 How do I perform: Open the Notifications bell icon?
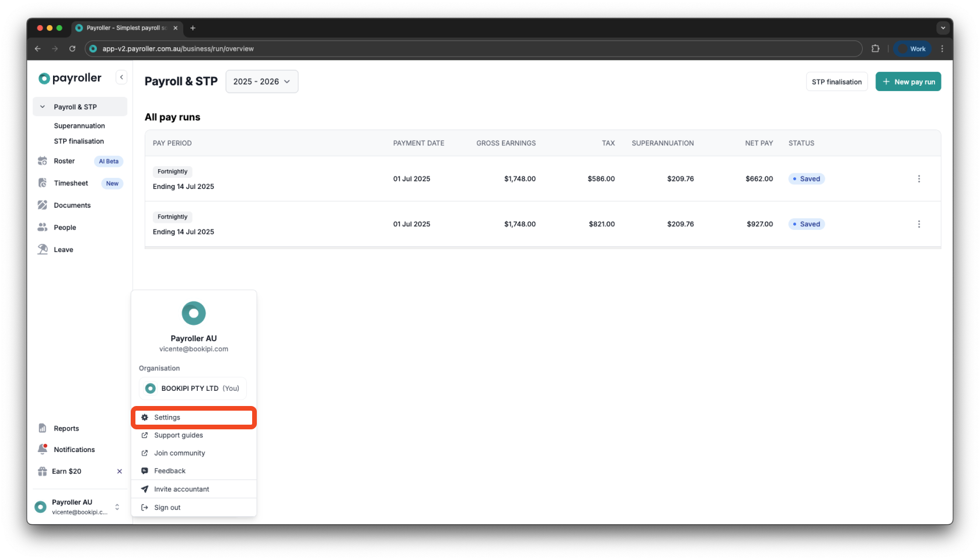point(43,449)
